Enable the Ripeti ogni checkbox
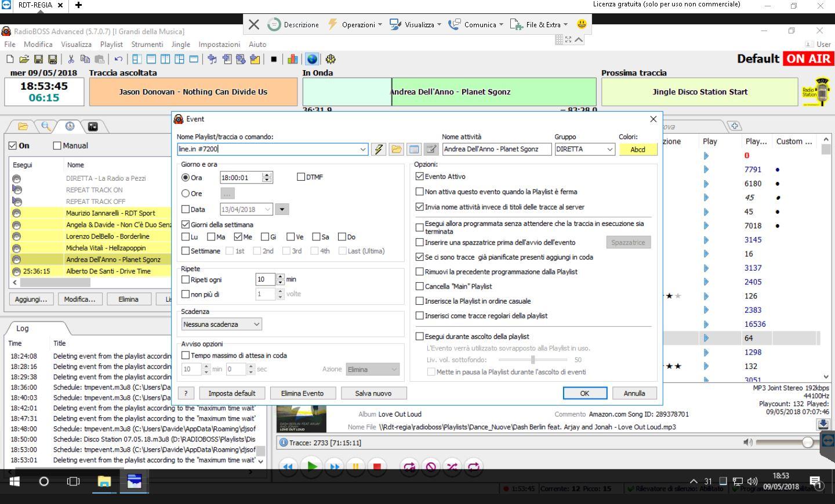The image size is (835, 504). click(x=186, y=279)
